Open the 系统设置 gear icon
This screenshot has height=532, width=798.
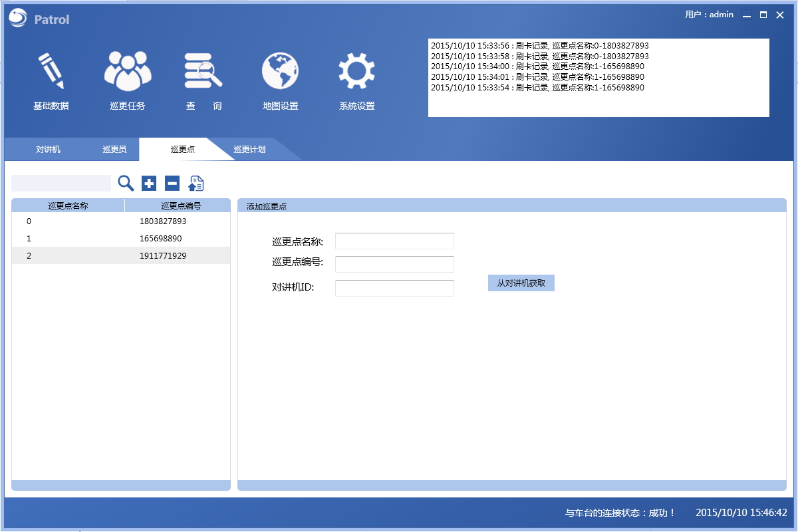pos(356,72)
